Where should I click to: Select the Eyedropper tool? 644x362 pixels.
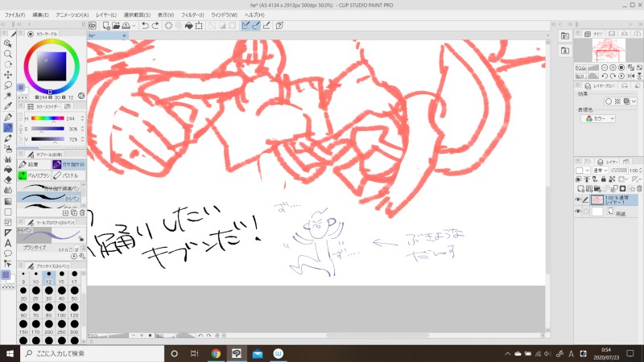pyautogui.click(x=7, y=105)
